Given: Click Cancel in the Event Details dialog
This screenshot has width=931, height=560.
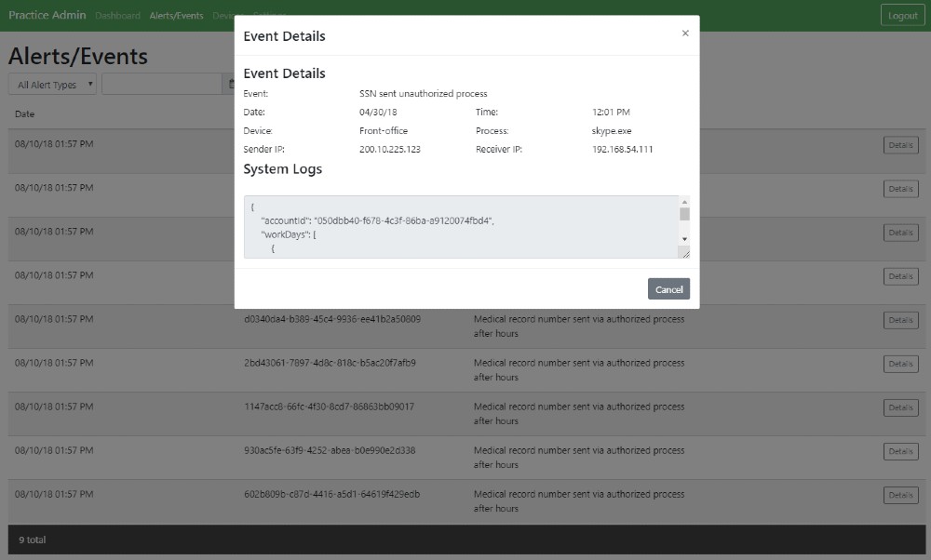Looking at the screenshot, I should [668, 288].
